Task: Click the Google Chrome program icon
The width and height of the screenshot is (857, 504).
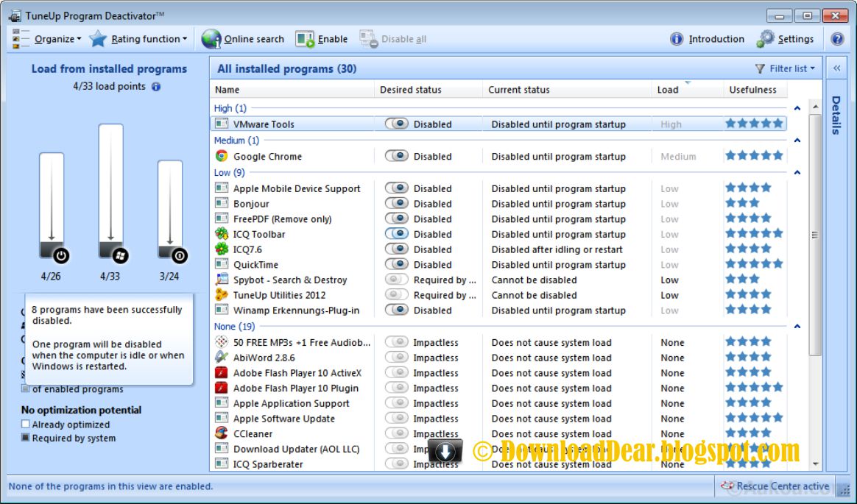Action: [x=222, y=156]
